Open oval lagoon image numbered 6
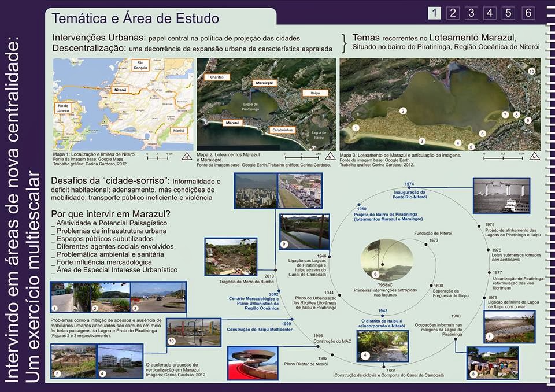 click(387, 260)
